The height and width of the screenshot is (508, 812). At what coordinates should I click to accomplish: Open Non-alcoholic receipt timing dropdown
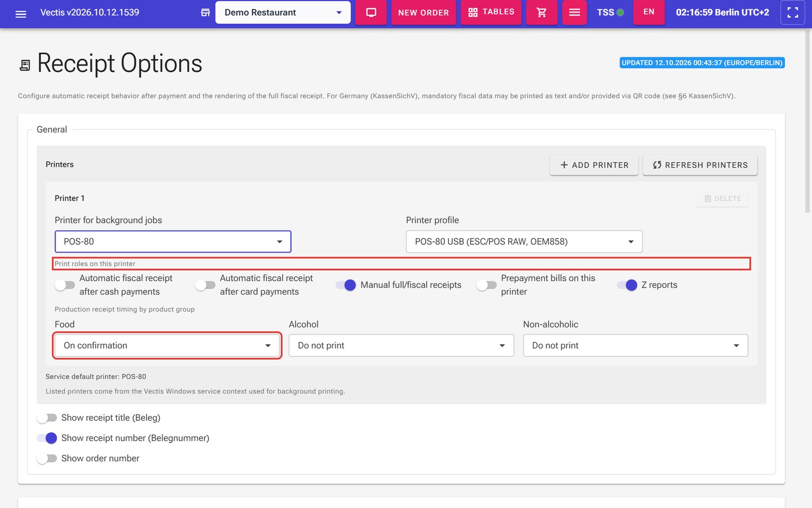636,346
